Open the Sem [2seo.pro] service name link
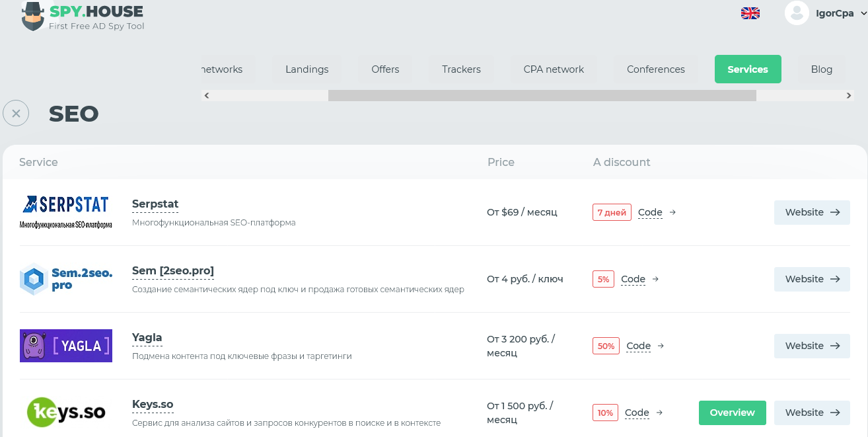Screen dimensions: 868x437 point(173,271)
